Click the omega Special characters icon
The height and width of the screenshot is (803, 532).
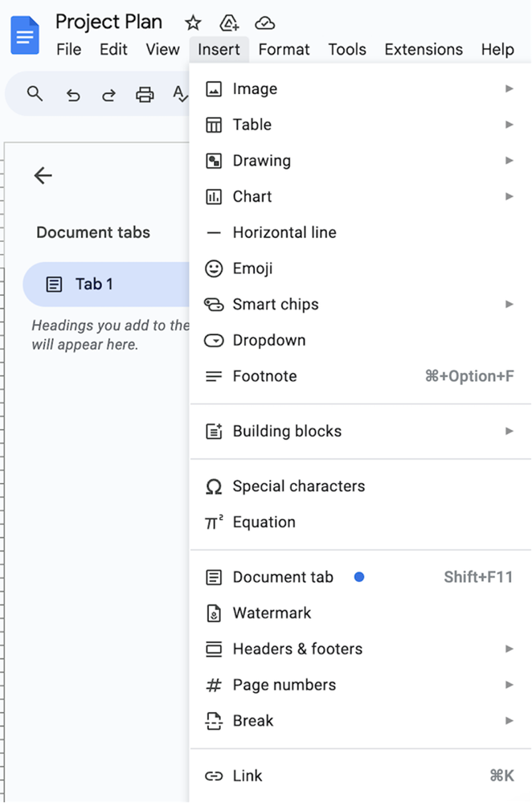pyautogui.click(x=214, y=486)
